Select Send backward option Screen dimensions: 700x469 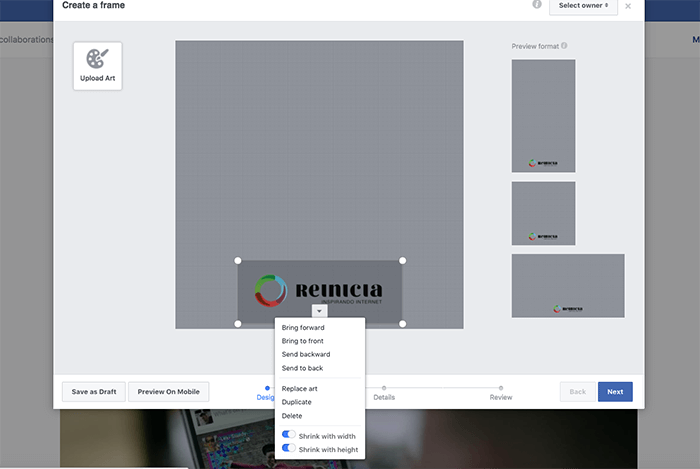[x=306, y=354]
